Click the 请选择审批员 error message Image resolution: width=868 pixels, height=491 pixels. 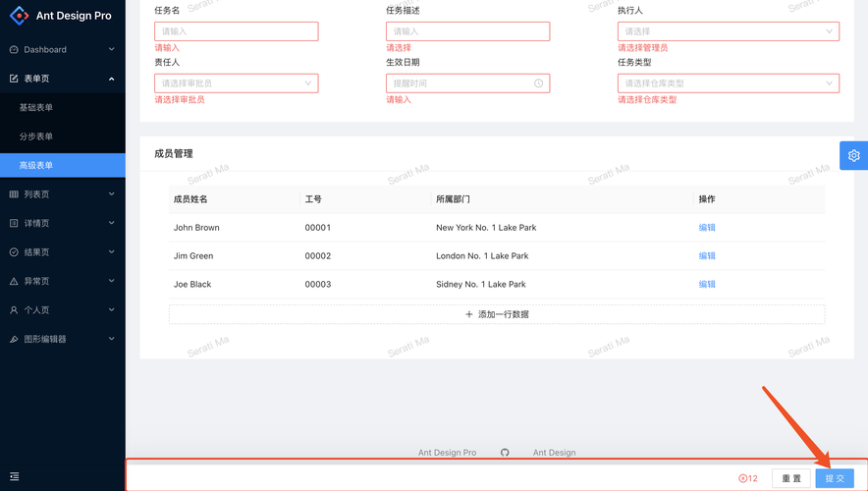180,99
